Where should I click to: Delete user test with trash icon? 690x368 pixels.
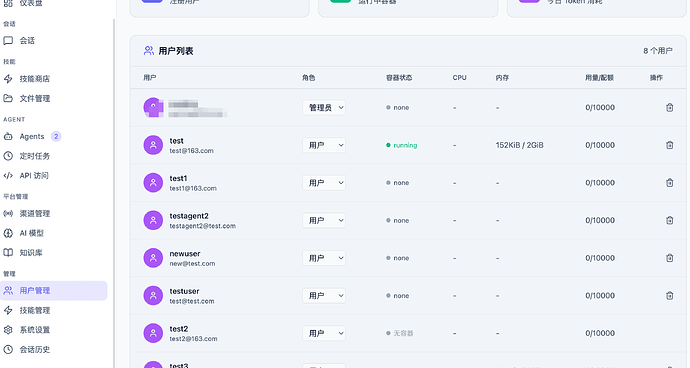[x=669, y=145]
